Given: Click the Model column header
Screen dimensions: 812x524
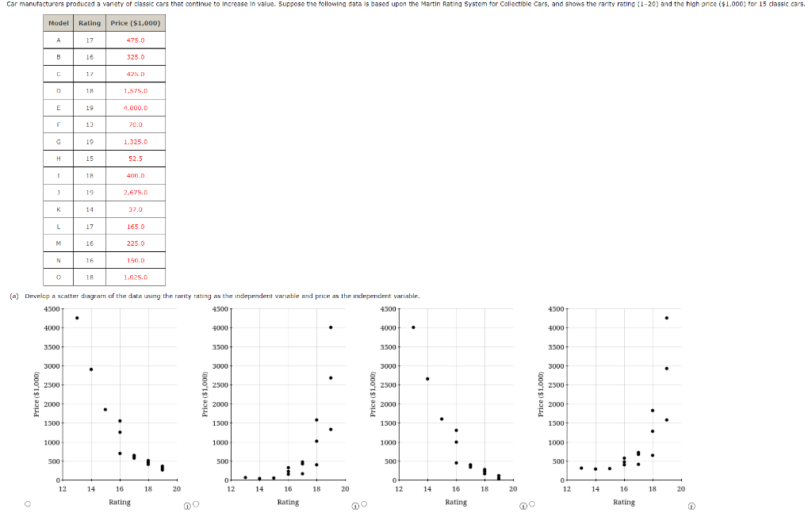Looking at the screenshot, I should (58, 23).
